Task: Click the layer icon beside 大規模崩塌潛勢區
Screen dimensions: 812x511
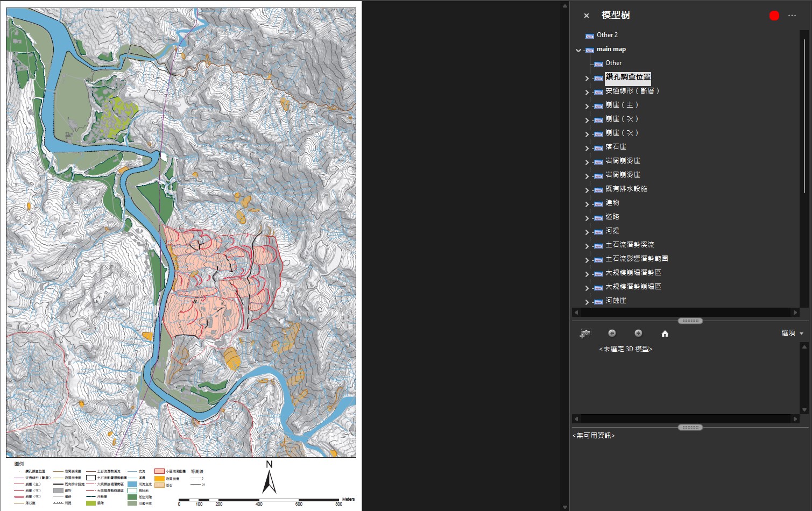Action: pyautogui.click(x=598, y=273)
